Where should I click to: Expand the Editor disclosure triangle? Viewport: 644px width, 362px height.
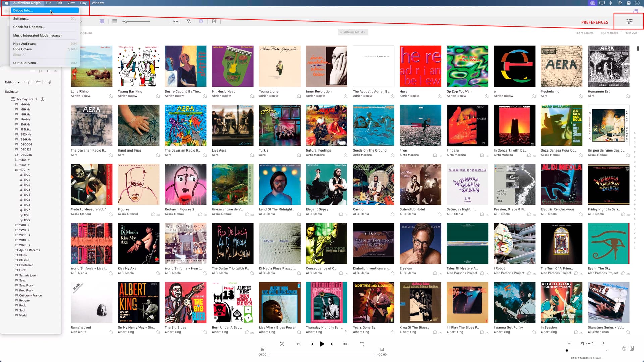pos(19,82)
